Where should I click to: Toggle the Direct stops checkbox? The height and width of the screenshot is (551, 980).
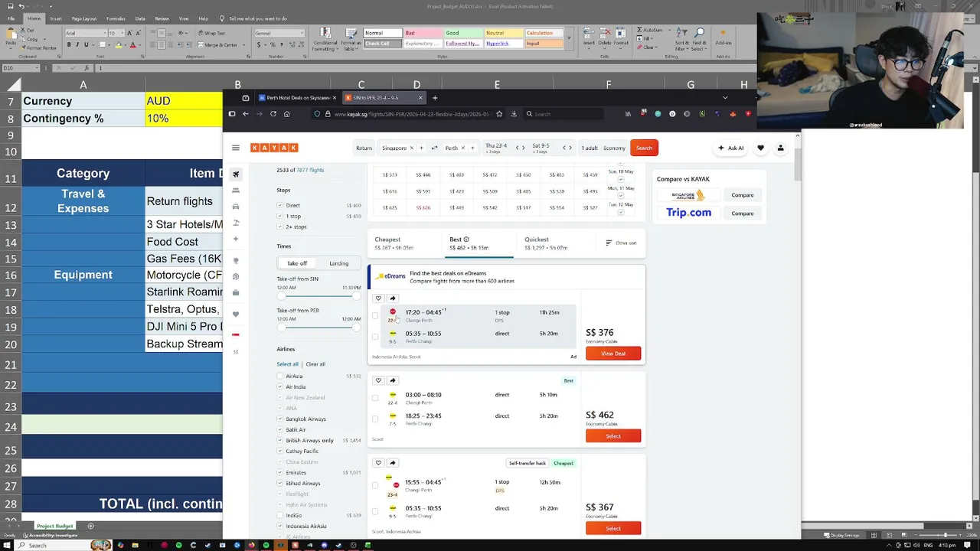[x=280, y=205]
